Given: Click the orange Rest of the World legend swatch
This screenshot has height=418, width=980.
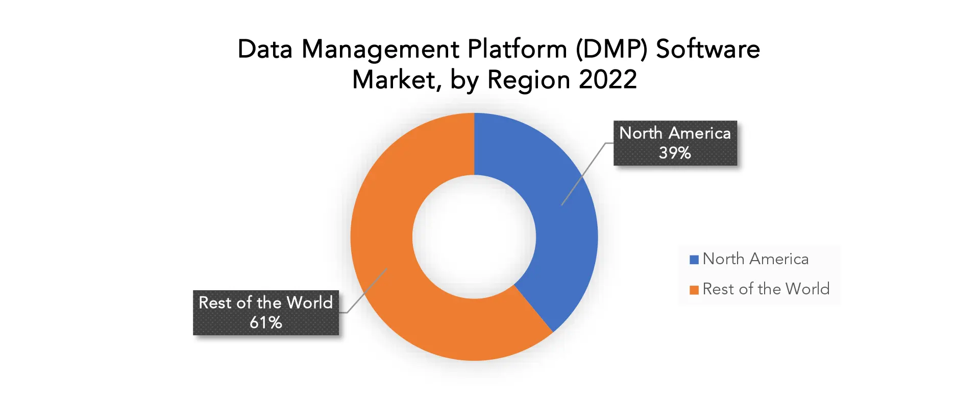Looking at the screenshot, I should tap(694, 290).
